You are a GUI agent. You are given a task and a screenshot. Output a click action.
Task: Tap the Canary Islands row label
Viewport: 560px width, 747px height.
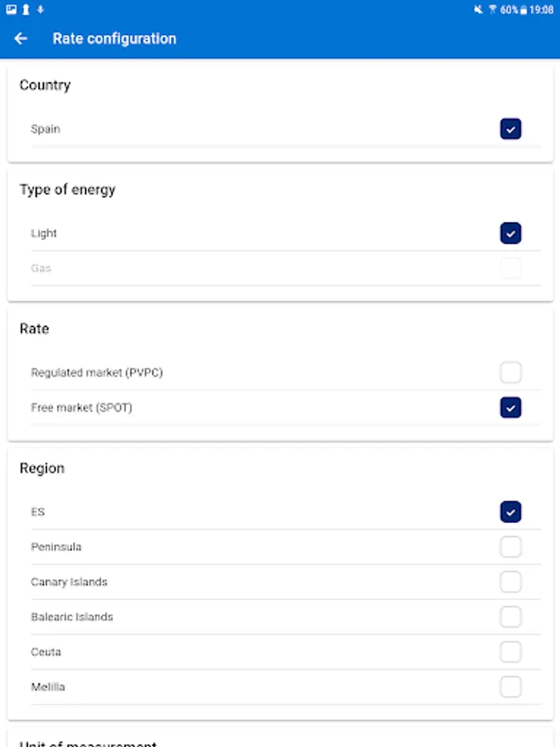[x=69, y=582]
